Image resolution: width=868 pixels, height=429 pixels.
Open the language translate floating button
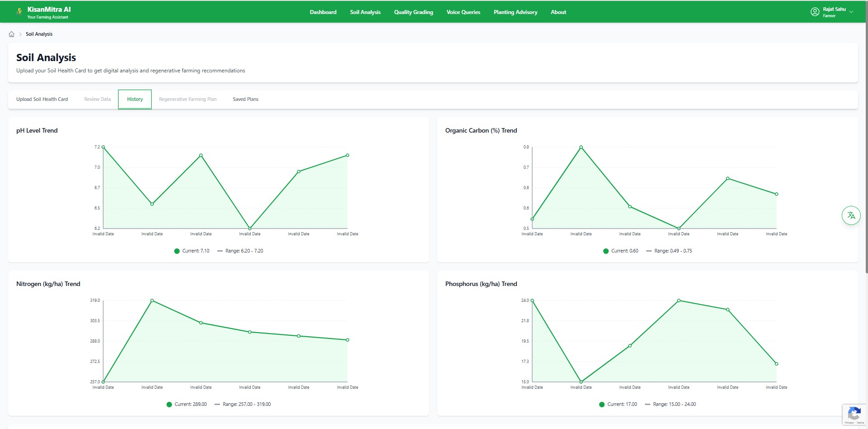pos(851,215)
